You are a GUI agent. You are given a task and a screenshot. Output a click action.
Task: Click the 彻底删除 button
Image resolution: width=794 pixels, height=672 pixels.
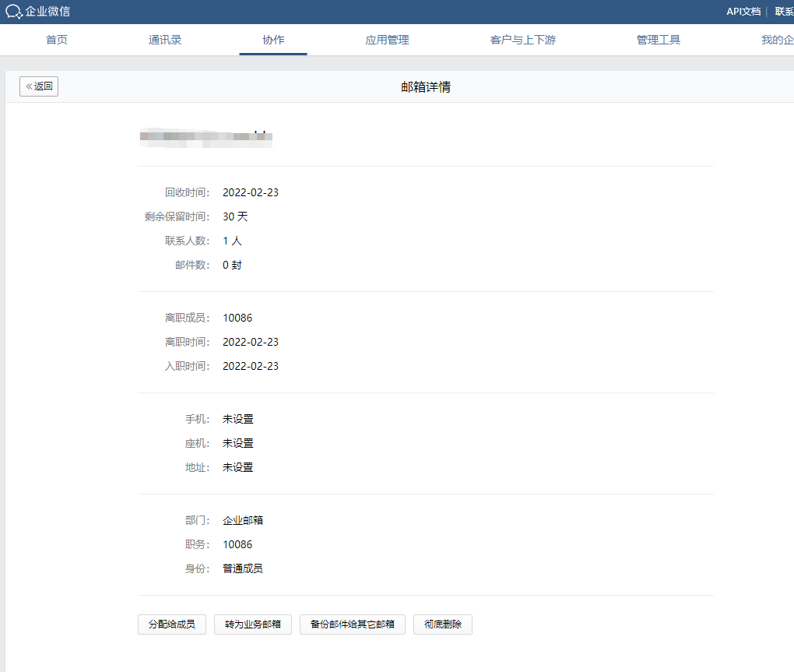442,625
